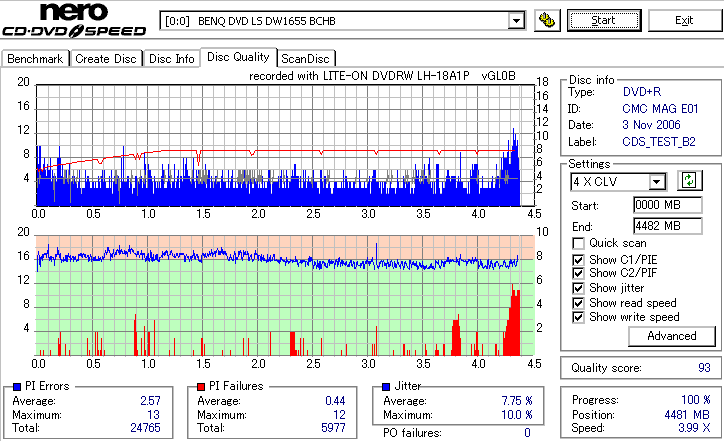Click the PI Failures maximum 12

(x=339, y=415)
